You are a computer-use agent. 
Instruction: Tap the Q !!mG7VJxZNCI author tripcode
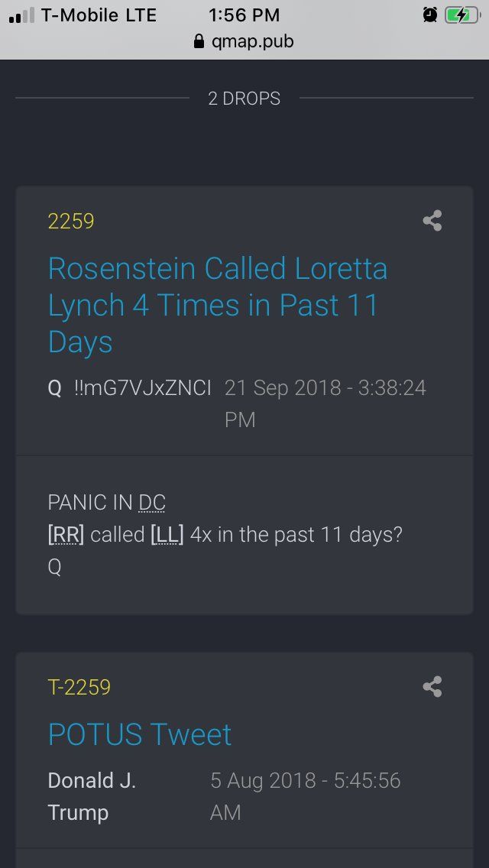point(130,388)
